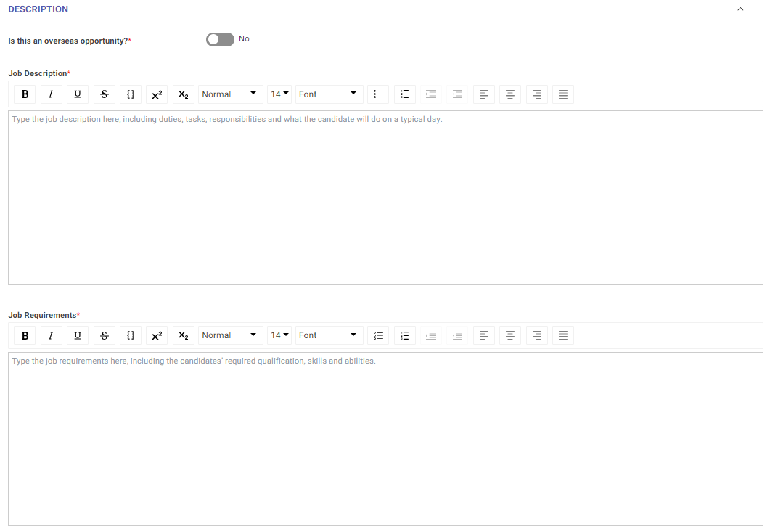Toggle the overseas opportunity switch
Image resolution: width=770 pixels, height=532 pixels.
(x=219, y=39)
